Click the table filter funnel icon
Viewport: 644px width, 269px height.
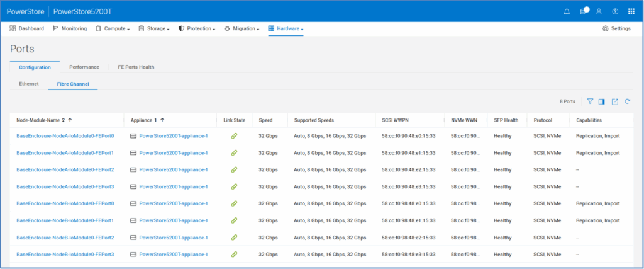pos(590,101)
